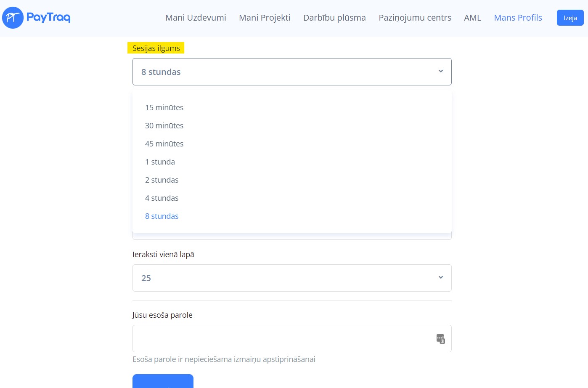This screenshot has height=388, width=588.
Task: Select the 15 minūtes option
Action: point(164,108)
